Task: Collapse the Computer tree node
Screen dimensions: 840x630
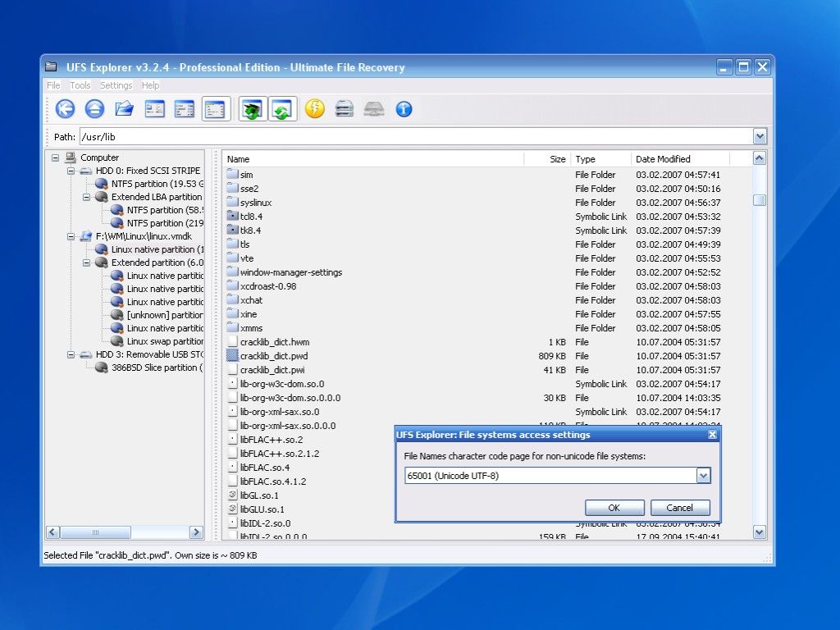Action: (x=55, y=157)
